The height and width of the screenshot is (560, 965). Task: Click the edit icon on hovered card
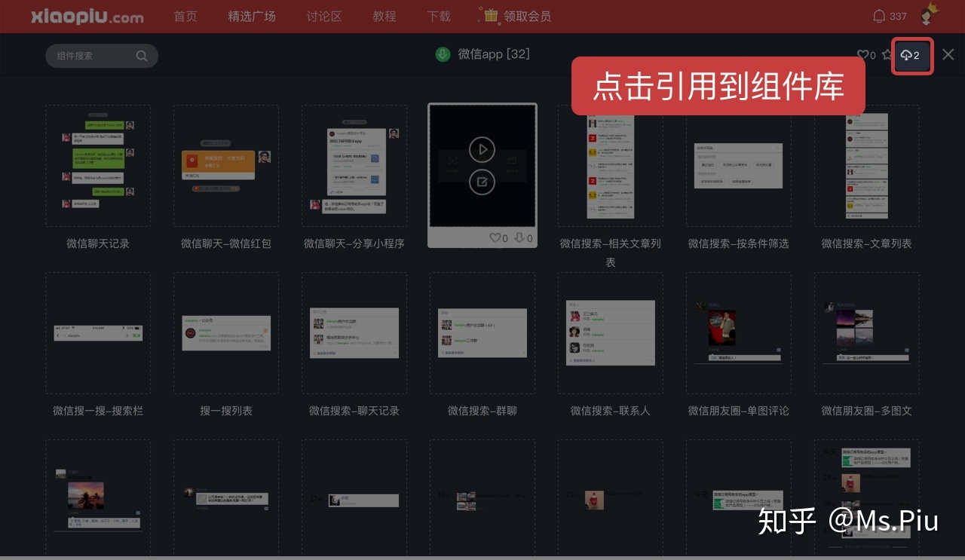[x=482, y=182]
